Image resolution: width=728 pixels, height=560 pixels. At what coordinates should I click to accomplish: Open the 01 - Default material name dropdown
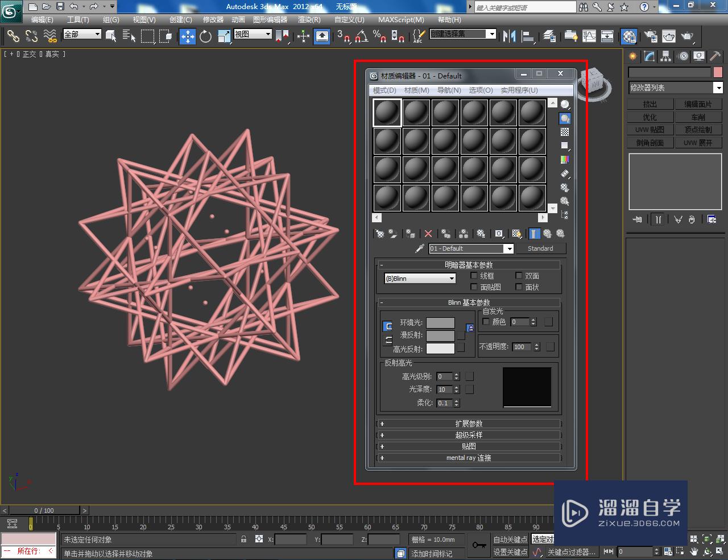[471, 248]
